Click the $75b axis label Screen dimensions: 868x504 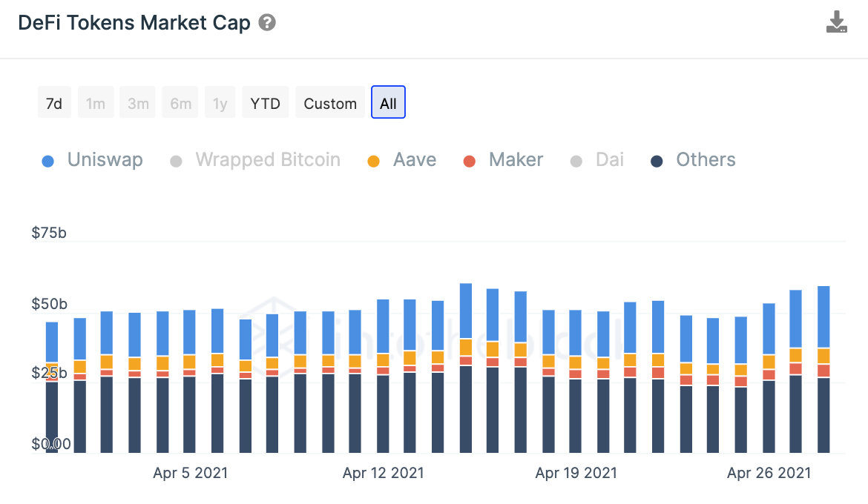[49, 233]
